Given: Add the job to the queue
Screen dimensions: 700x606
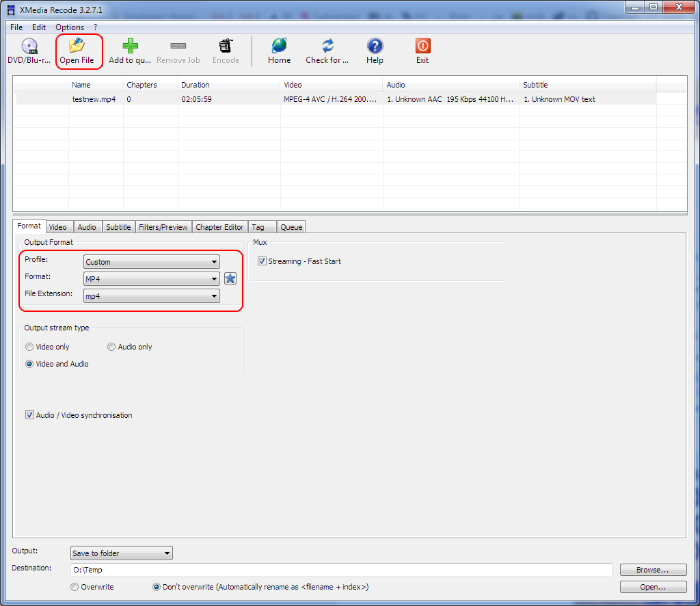Looking at the screenshot, I should [x=130, y=51].
